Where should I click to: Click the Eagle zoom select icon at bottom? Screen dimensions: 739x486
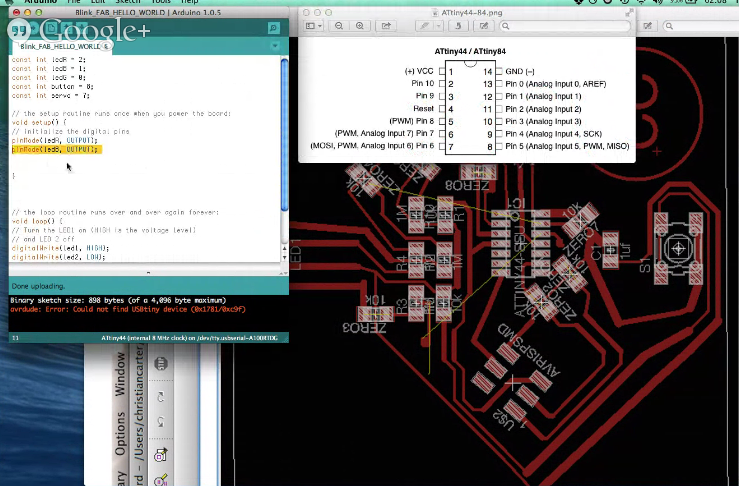point(161,479)
